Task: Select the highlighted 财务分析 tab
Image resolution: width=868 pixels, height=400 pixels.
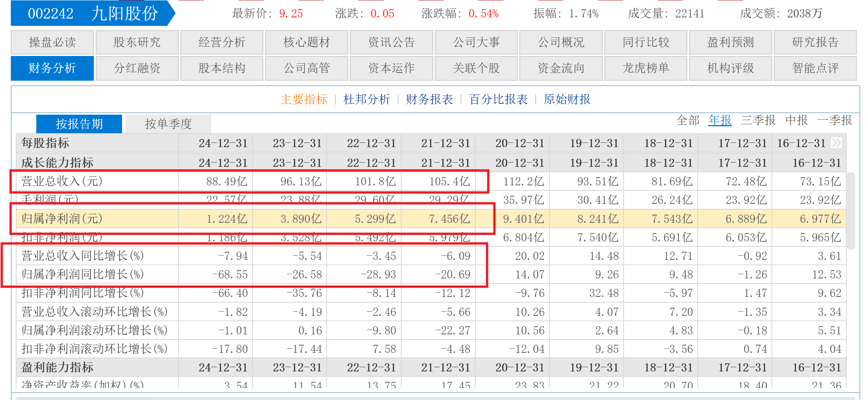Action: point(52,68)
